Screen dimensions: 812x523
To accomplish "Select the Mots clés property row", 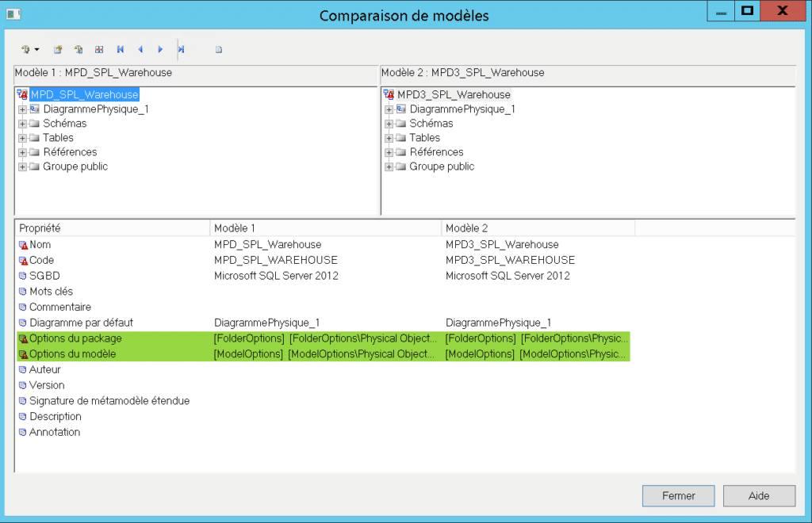I will click(x=324, y=292).
